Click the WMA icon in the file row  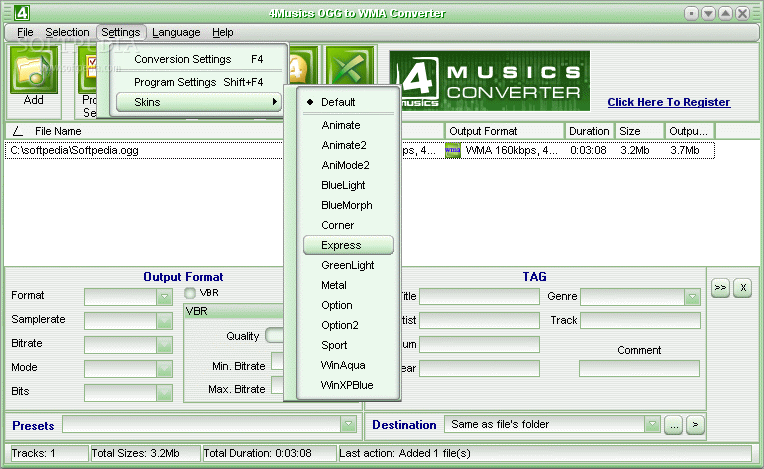(x=453, y=150)
